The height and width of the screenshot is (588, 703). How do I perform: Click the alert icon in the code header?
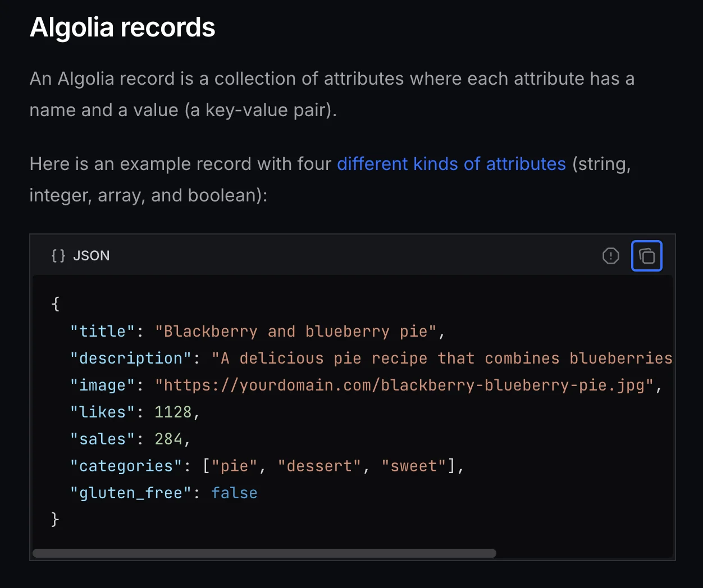click(x=611, y=255)
